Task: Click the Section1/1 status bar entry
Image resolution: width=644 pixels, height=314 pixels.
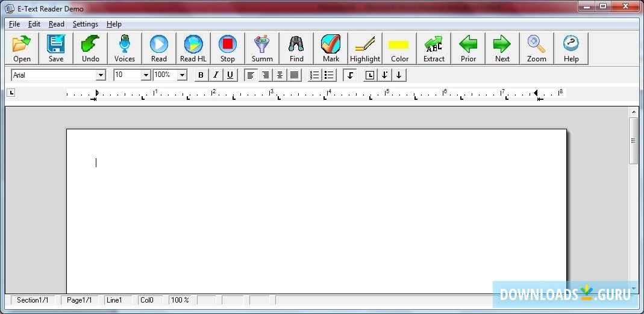Action: (x=33, y=300)
